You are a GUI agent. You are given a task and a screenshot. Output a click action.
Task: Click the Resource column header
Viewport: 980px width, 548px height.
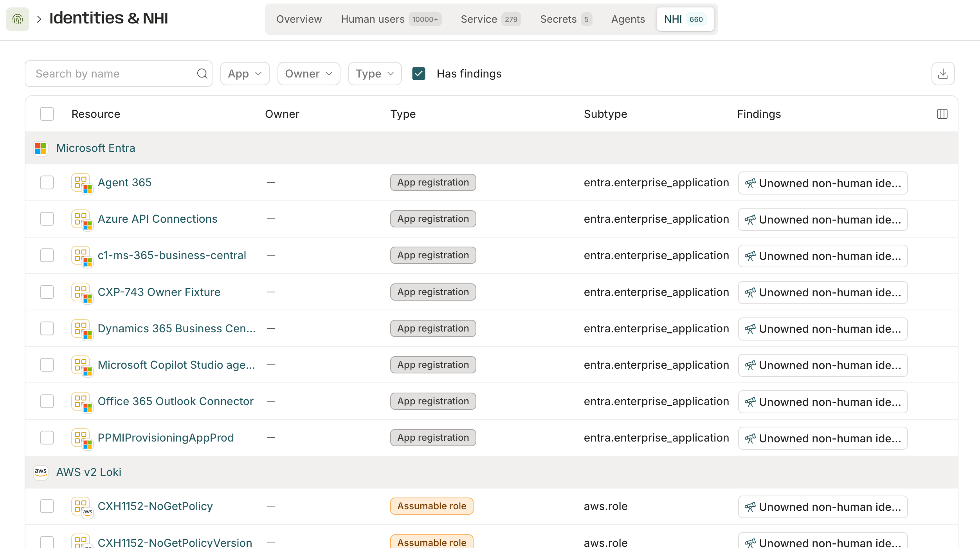click(95, 114)
